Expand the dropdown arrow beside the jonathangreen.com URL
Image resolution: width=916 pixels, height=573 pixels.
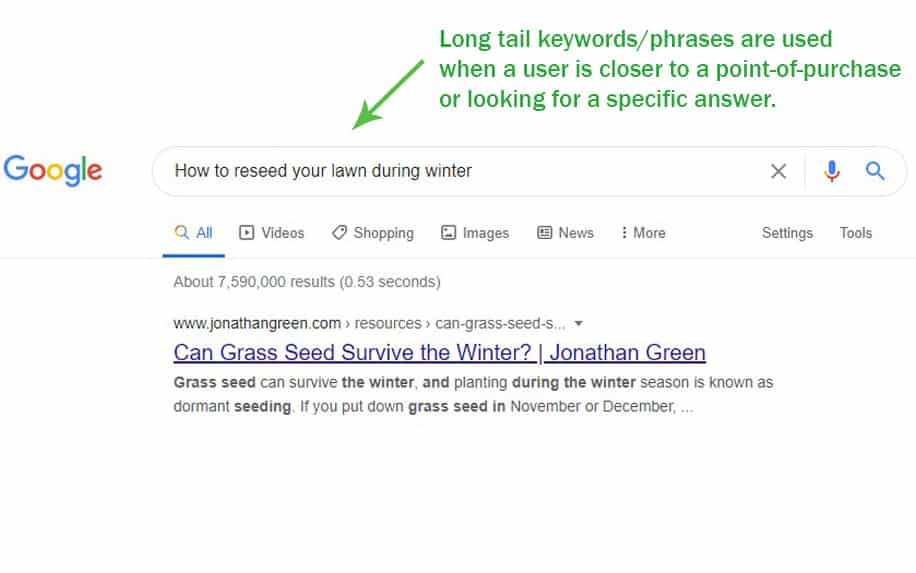(x=578, y=323)
